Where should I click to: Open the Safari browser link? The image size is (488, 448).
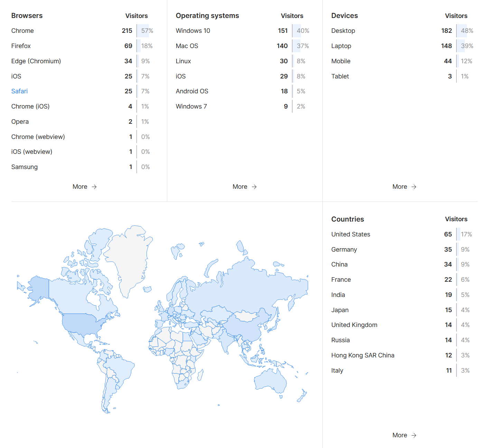[19, 91]
